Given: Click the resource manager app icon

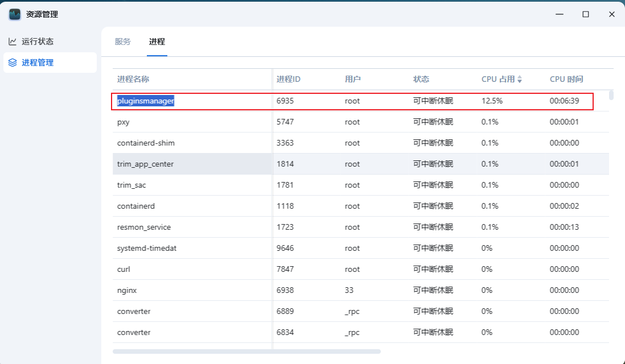Looking at the screenshot, I should click(15, 14).
